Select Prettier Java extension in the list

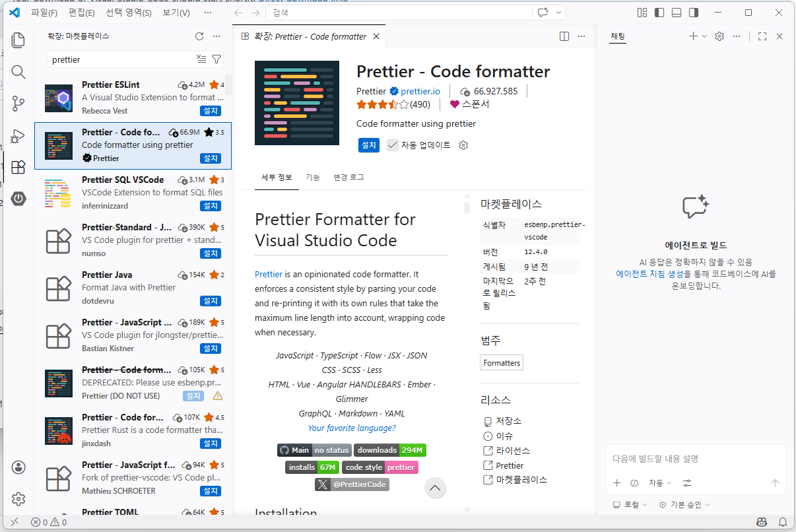pos(133,288)
